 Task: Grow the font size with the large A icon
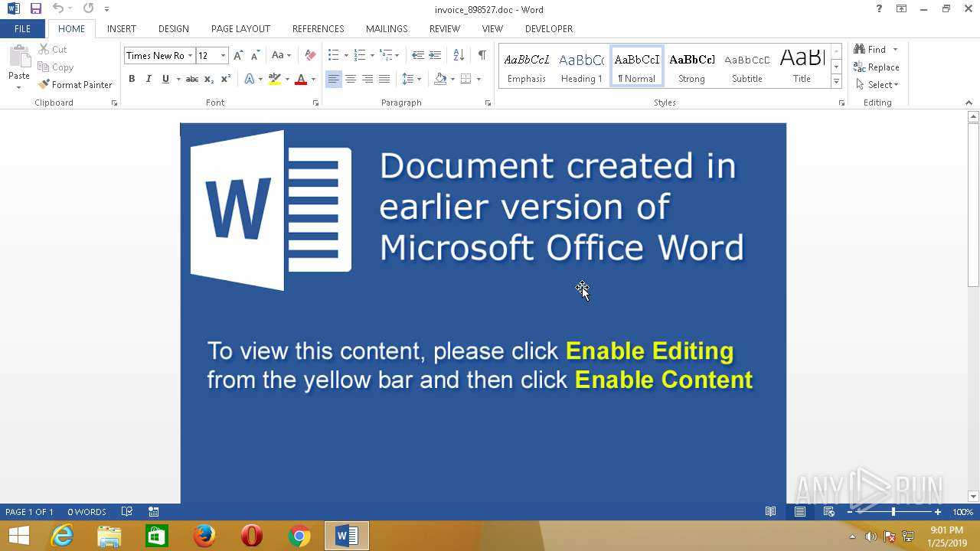pos(238,55)
